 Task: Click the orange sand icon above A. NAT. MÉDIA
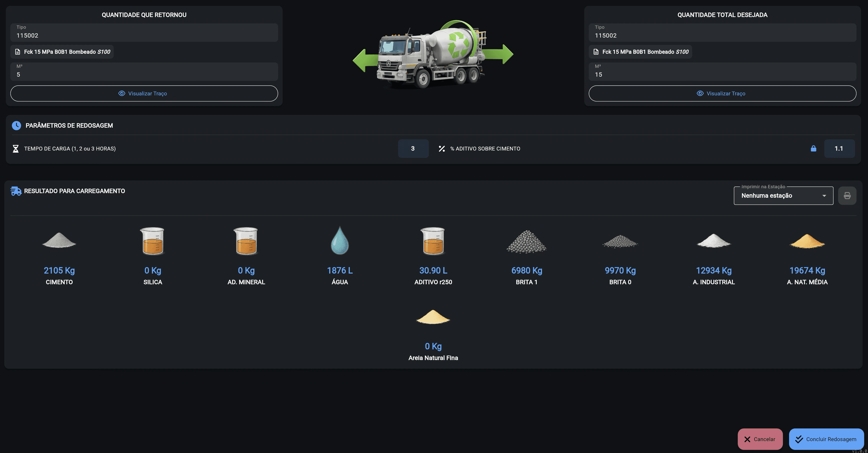point(807,241)
